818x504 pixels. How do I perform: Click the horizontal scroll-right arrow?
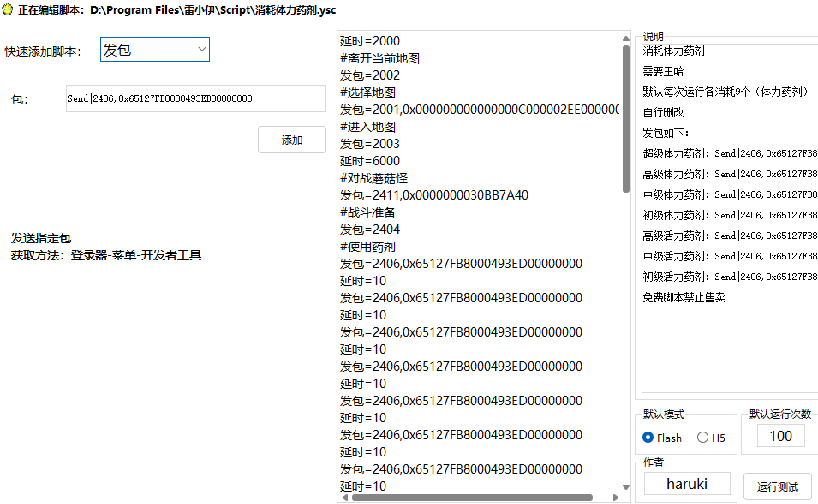[616, 497]
